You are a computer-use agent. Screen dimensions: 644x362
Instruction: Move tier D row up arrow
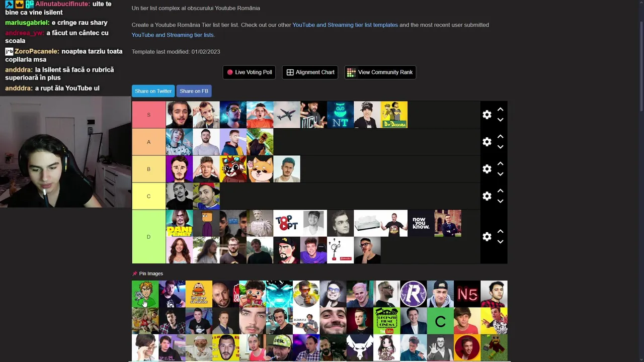pyautogui.click(x=500, y=231)
